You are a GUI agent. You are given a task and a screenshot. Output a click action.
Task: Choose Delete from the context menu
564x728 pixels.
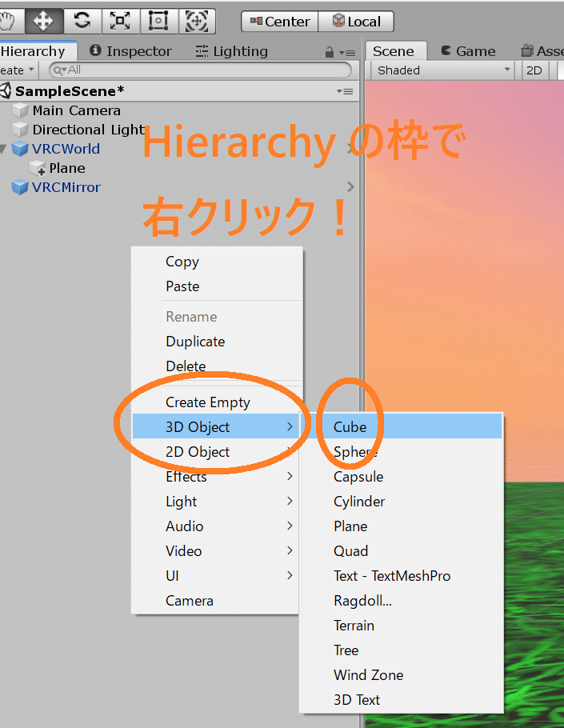pos(218,366)
